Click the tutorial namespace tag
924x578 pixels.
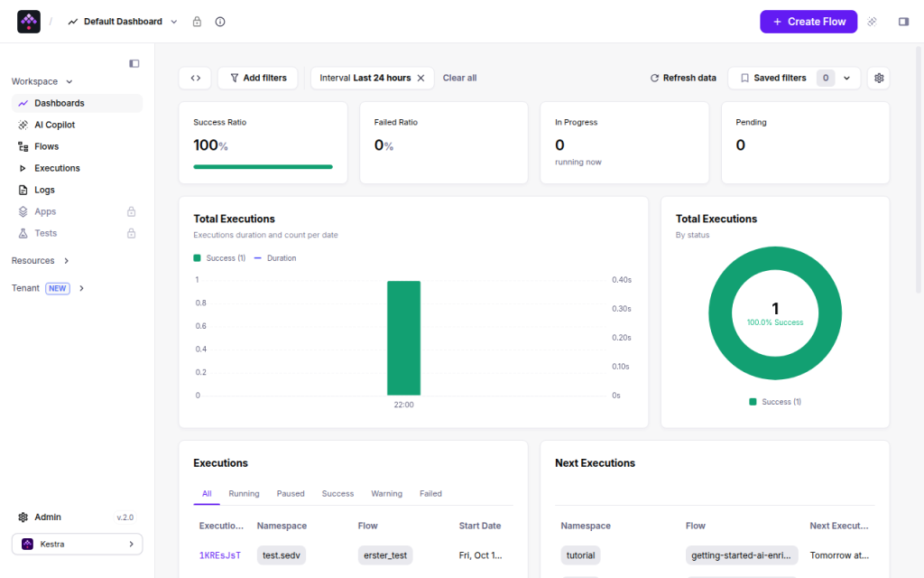[580, 555]
